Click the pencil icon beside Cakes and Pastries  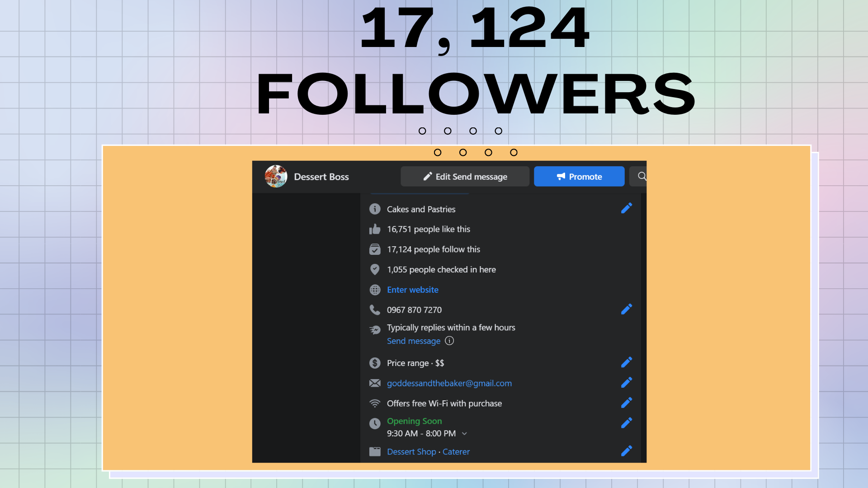[x=626, y=208]
